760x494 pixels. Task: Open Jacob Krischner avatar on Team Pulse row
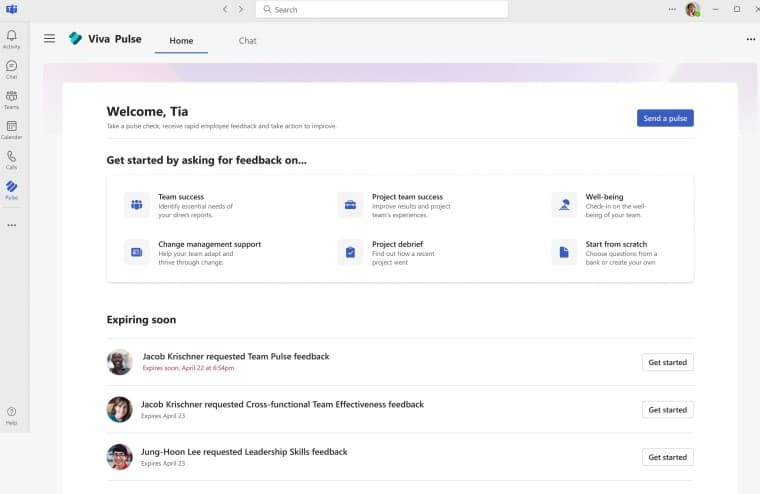[x=119, y=362]
